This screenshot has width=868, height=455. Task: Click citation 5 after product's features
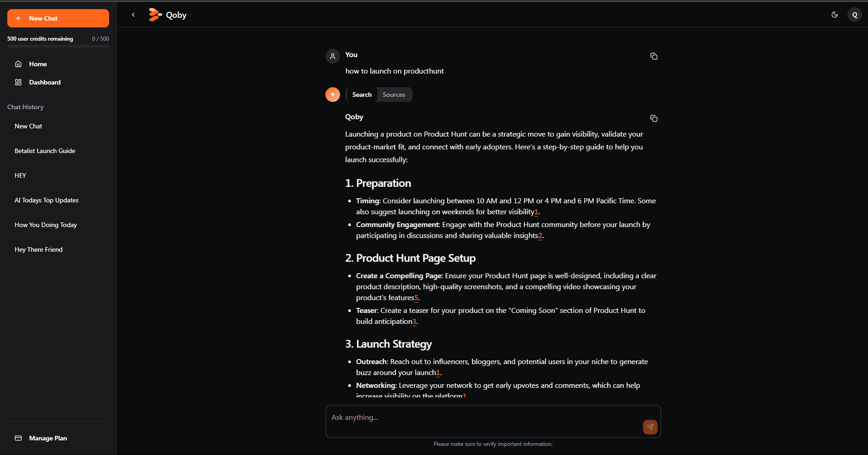[416, 298]
